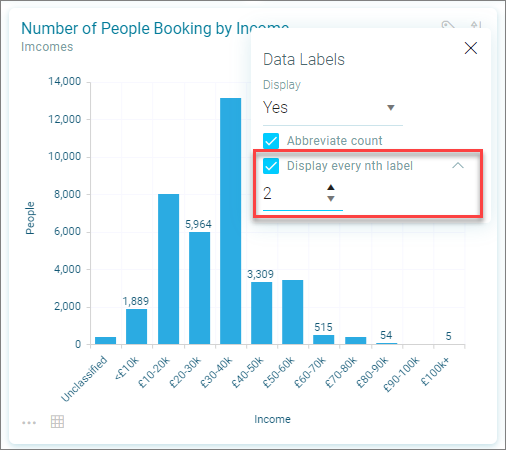Click the Income axis title
This screenshot has height=450, width=506.
coord(272,419)
